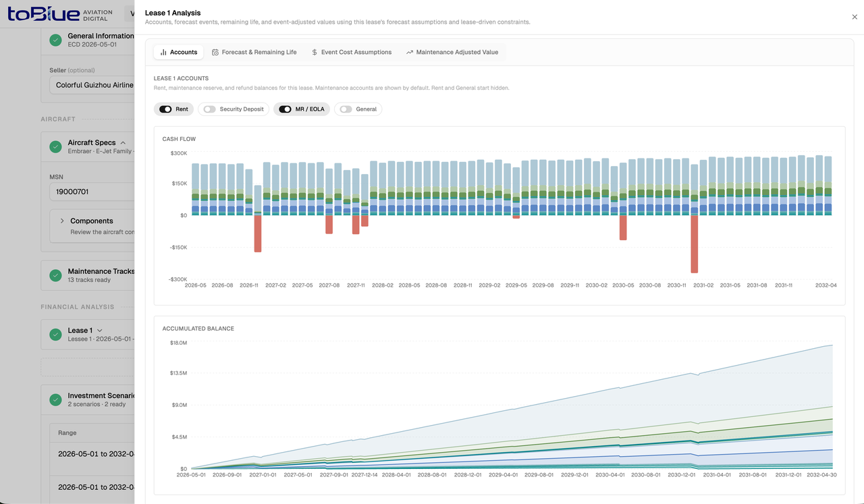The height and width of the screenshot is (504, 864).
Task: Click the 'ECD 2026-05-01' subtitle
Action: pos(92,45)
